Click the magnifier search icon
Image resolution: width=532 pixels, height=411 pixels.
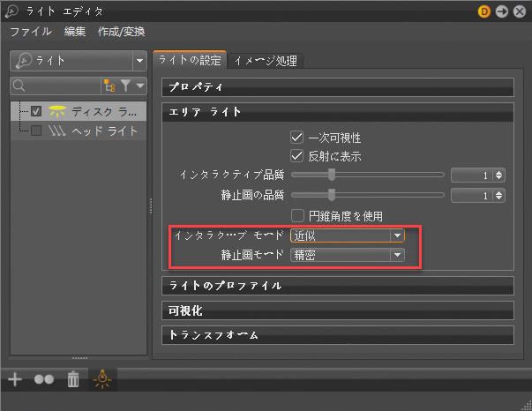(x=19, y=86)
